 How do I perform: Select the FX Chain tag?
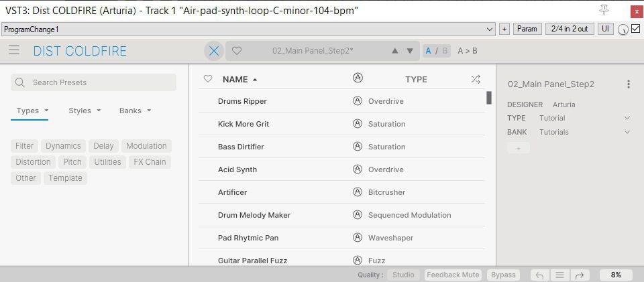pos(150,162)
